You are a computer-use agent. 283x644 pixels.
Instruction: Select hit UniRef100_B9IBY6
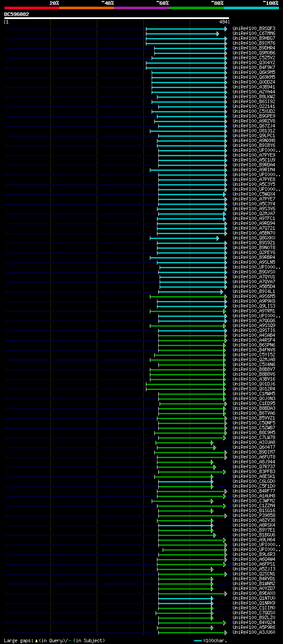pyautogui.click(x=254, y=146)
